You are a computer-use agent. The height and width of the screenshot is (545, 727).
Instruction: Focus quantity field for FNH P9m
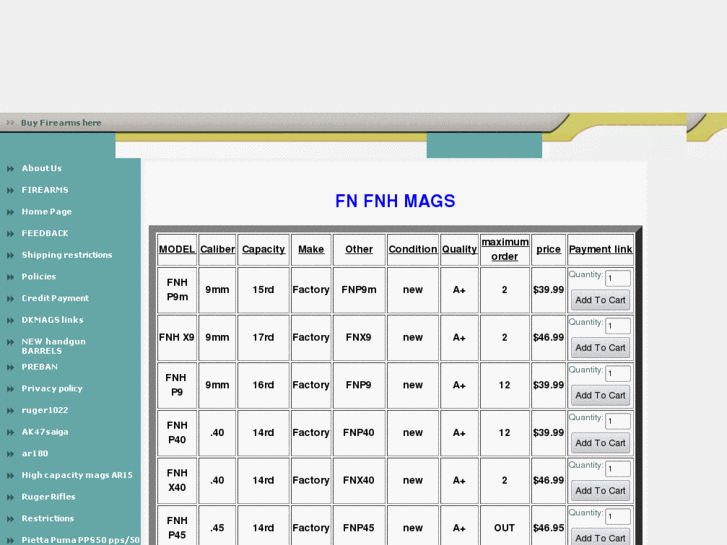(618, 278)
